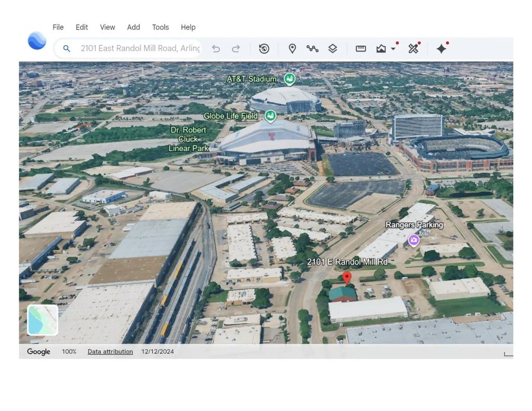Click the Globe Life Field marker icon
Viewport: 532px width, 411px height.
click(x=270, y=116)
